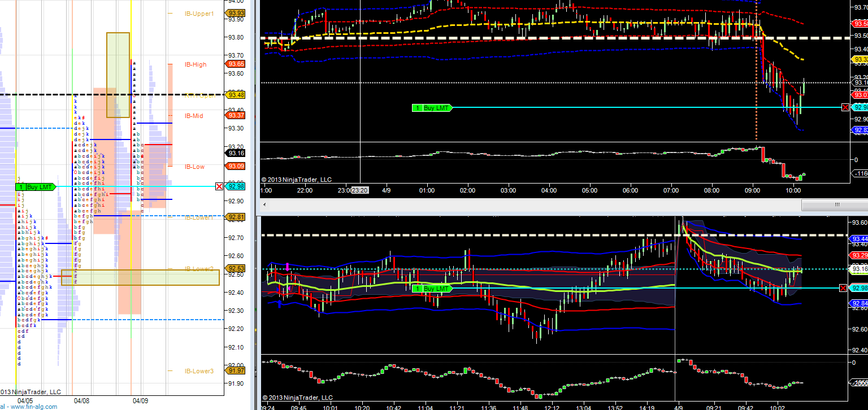868x410 pixels.
Task: Click the 92.53 price marker on left chart
Action: (x=236, y=268)
